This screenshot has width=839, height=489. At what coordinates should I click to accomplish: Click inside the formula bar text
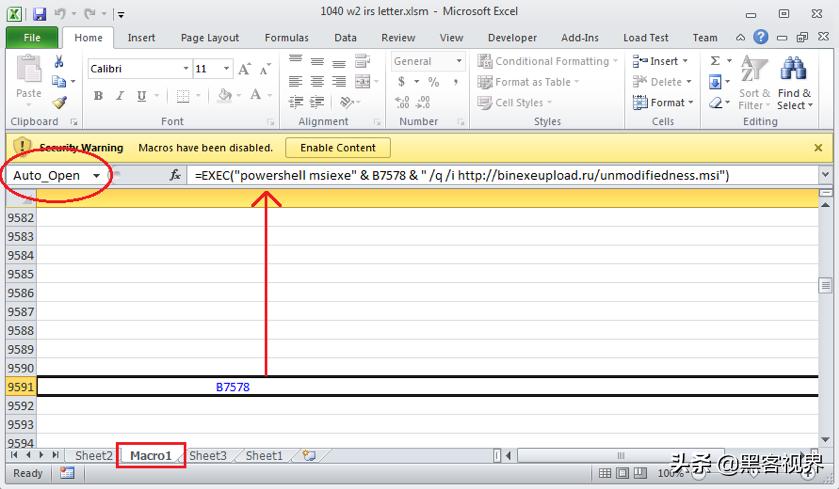[462, 175]
